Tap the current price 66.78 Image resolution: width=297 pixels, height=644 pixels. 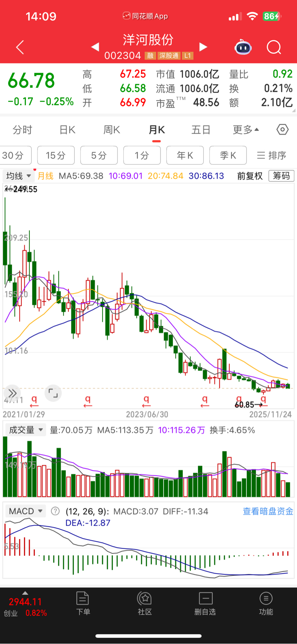click(x=31, y=81)
